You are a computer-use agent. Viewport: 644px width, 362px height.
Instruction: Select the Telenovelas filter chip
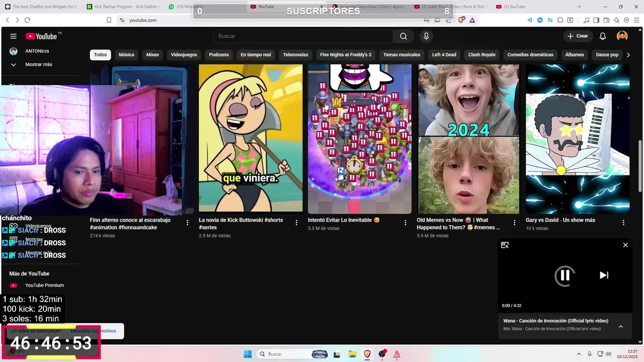pyautogui.click(x=295, y=55)
